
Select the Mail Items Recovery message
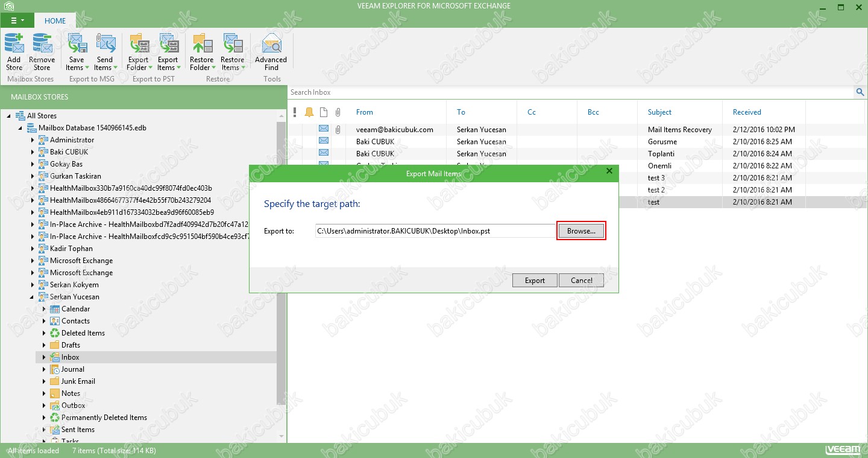[x=577, y=129]
